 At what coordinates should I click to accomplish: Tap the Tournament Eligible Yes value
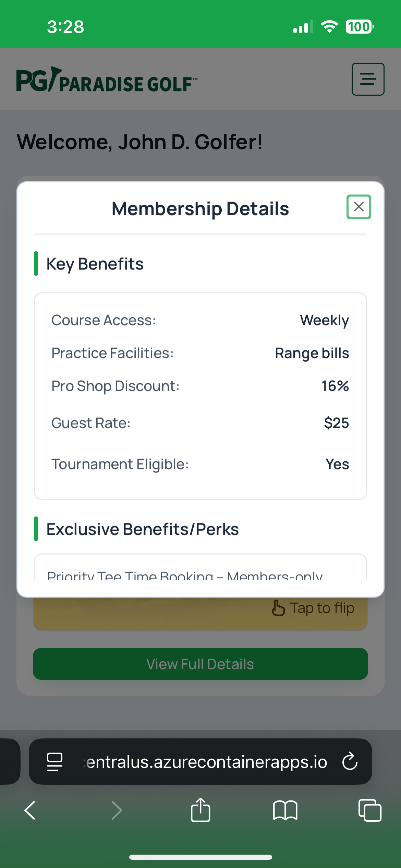click(x=337, y=464)
